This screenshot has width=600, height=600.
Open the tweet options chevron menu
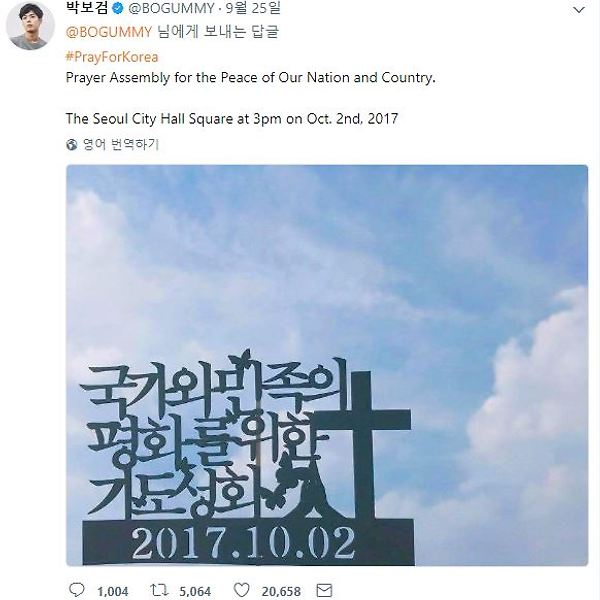[579, 10]
